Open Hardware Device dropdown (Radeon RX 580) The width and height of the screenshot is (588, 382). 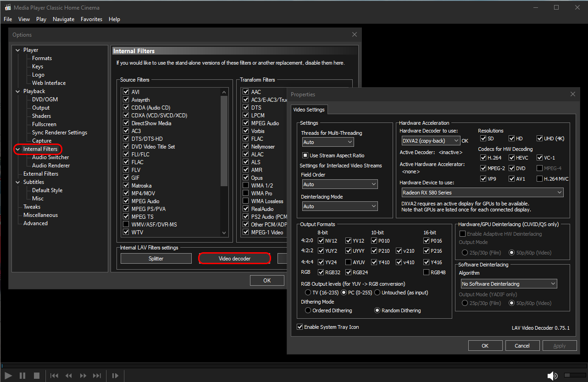[483, 193]
